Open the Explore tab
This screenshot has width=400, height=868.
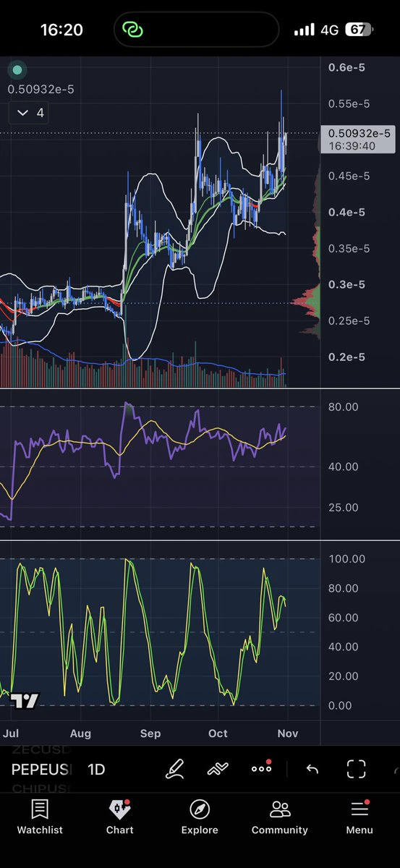(x=200, y=817)
